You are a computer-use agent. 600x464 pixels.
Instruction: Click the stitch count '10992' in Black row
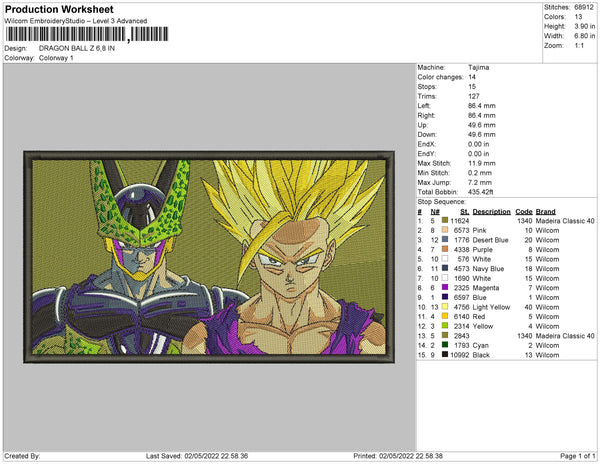coord(460,355)
